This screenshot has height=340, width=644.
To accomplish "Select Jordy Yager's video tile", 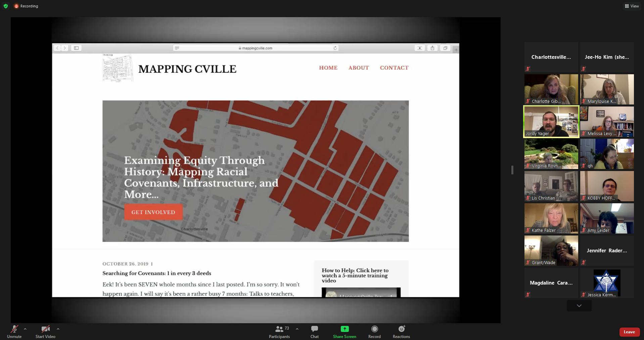I will pyautogui.click(x=551, y=122).
